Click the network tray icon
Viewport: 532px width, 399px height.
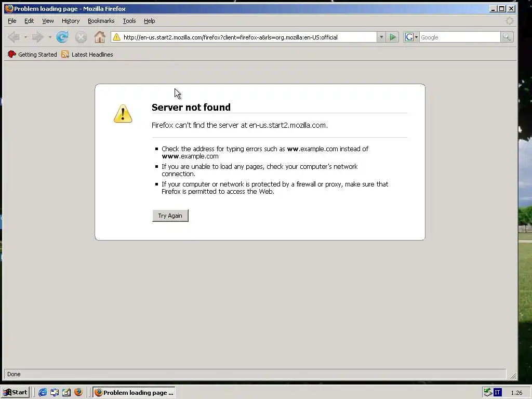(487, 392)
